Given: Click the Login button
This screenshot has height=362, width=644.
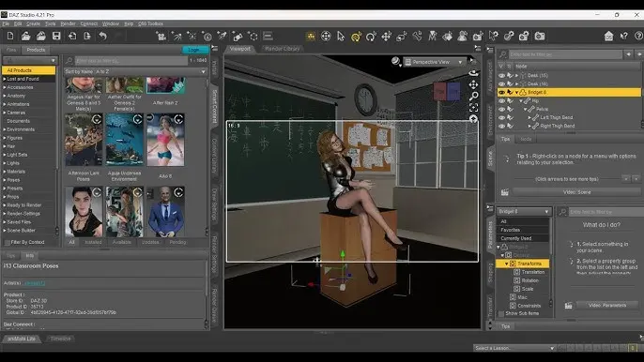Looking at the screenshot, I should click(194, 50).
